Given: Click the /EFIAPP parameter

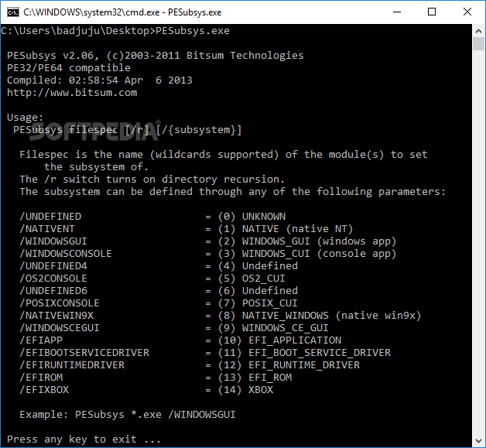Looking at the screenshot, I should pos(41,340).
